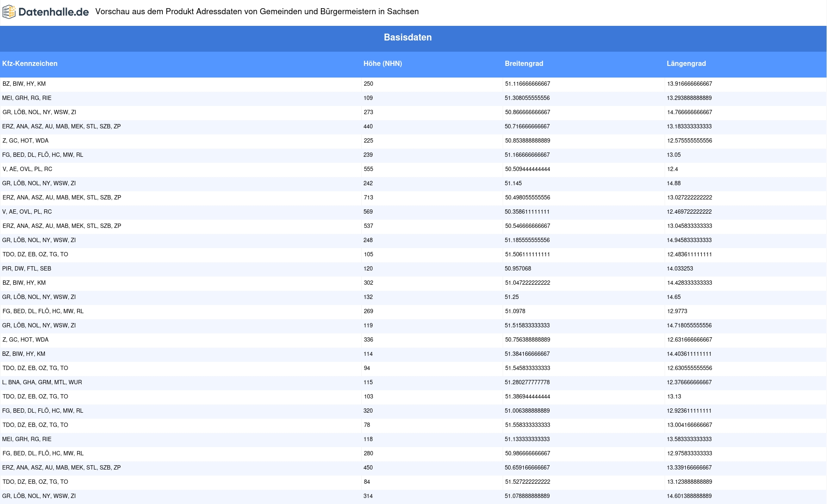Image resolution: width=827 pixels, height=504 pixels.
Task: Select latitude value 50.957068
Action: [x=518, y=269]
